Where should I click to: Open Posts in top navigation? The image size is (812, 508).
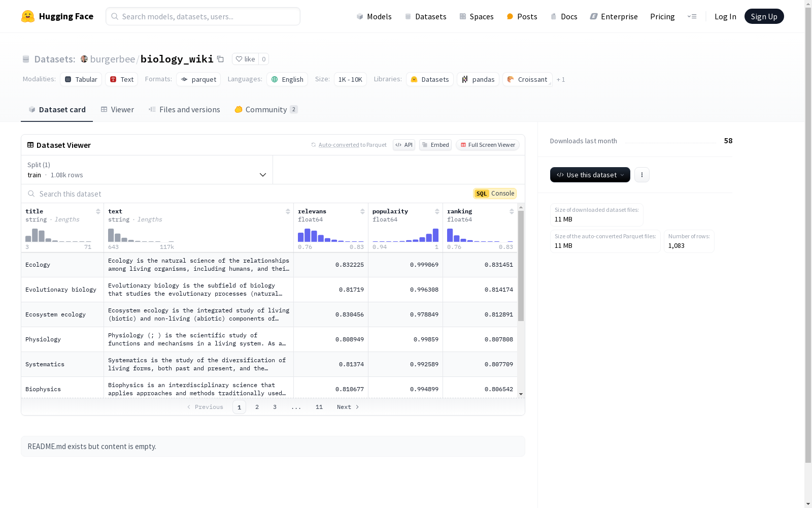click(x=522, y=16)
